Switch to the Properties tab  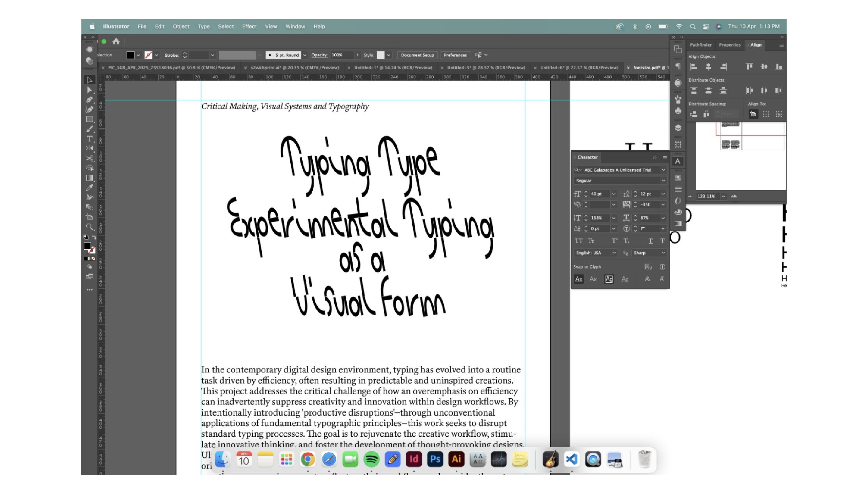point(730,45)
